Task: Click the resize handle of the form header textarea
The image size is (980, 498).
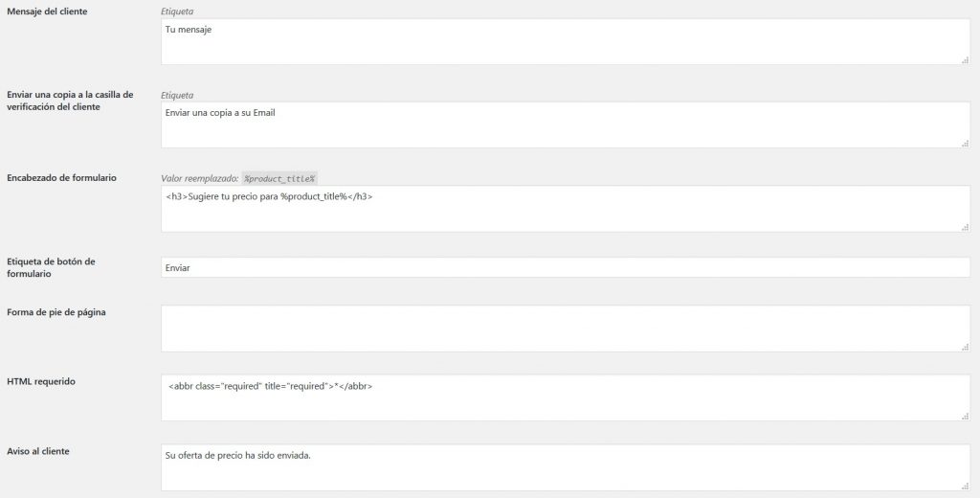Action: (x=965, y=226)
